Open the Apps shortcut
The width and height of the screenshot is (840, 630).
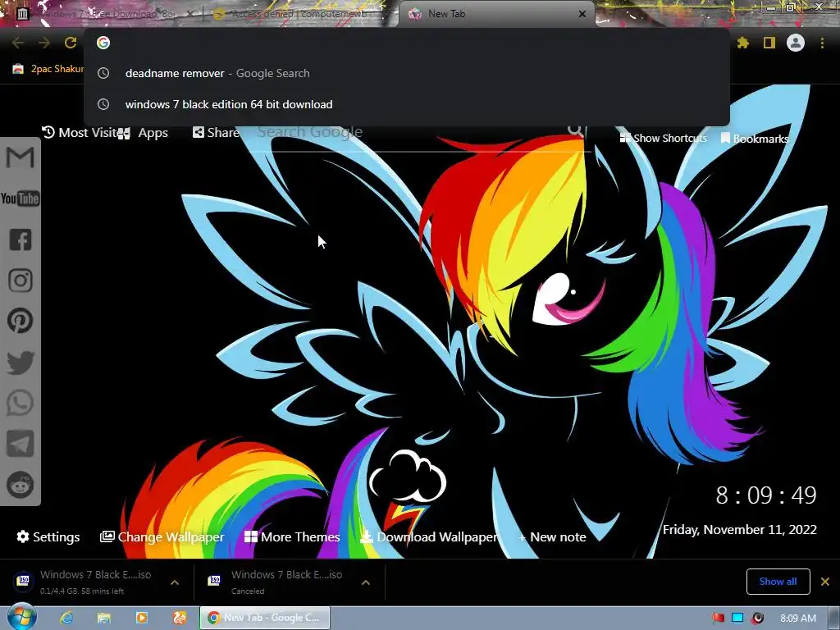click(x=144, y=132)
